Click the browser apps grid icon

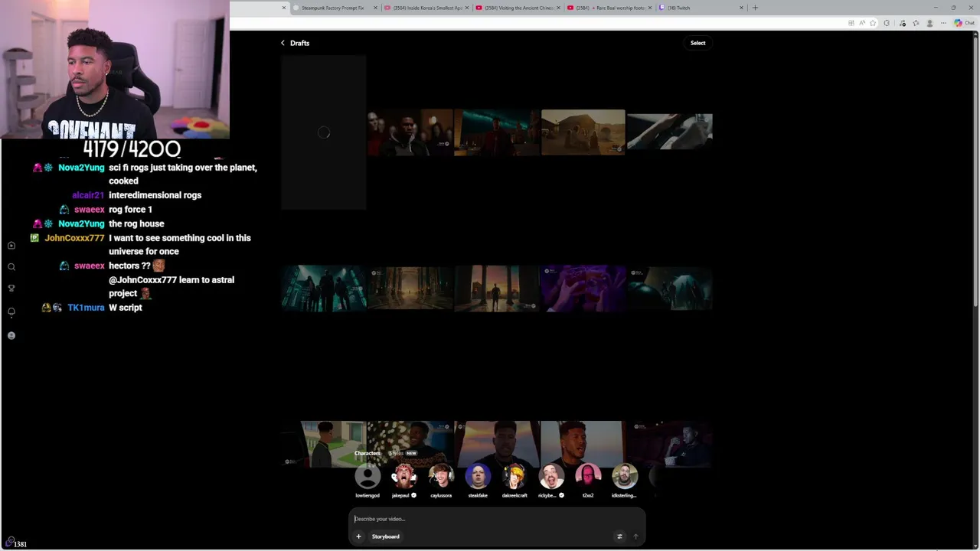click(x=851, y=23)
